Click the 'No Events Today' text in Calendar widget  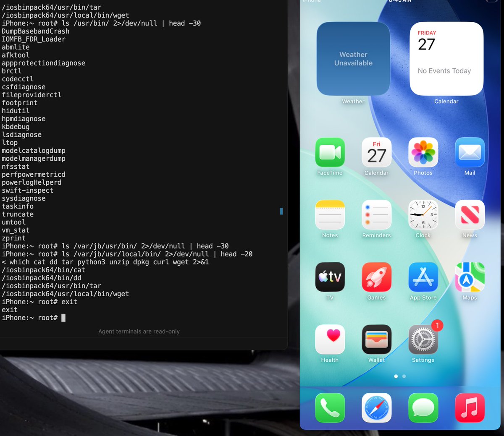click(x=444, y=71)
